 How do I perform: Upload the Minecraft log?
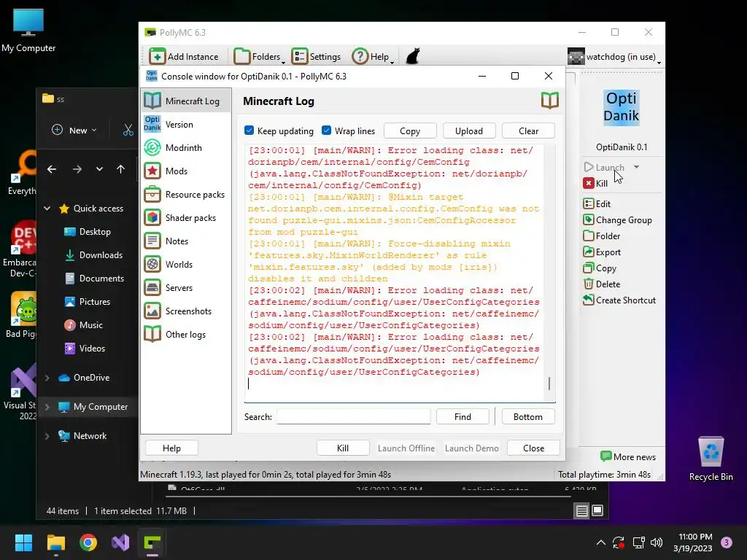pos(469,131)
